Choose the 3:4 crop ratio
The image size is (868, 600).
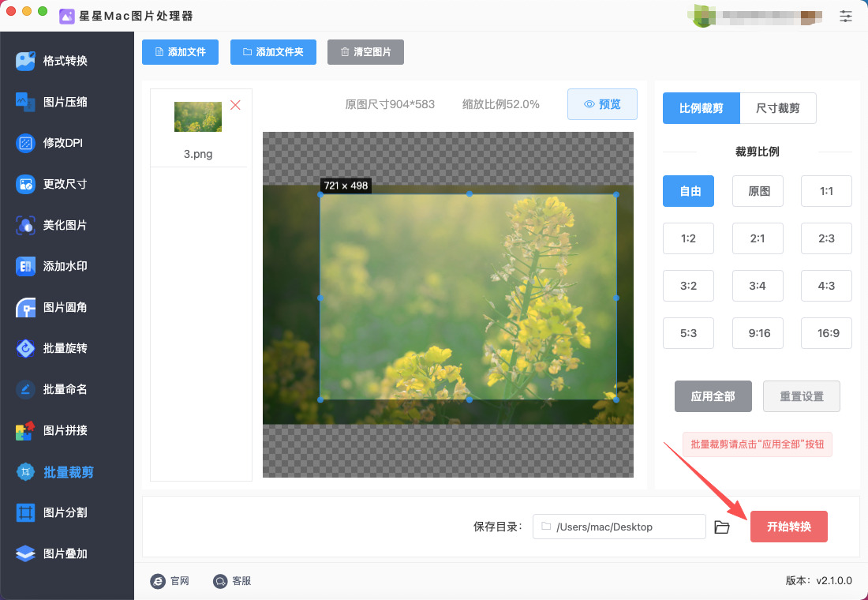coord(758,286)
